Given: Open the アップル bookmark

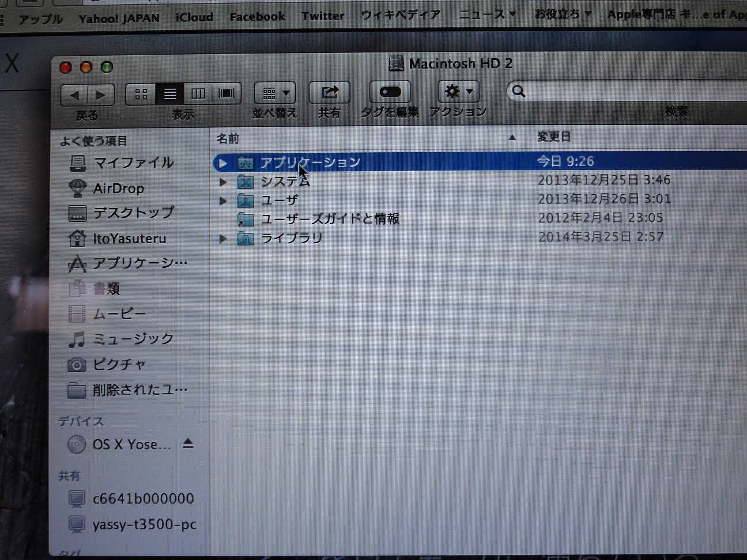Looking at the screenshot, I should click(x=40, y=19).
